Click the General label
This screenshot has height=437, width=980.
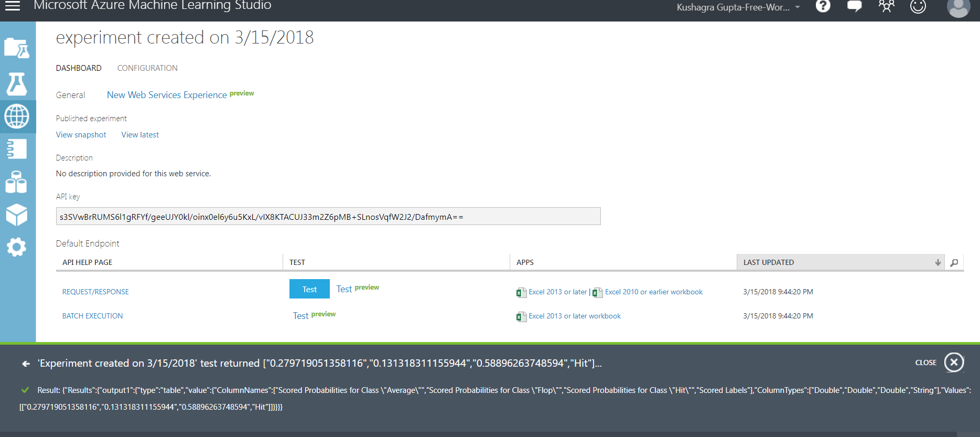(x=70, y=95)
